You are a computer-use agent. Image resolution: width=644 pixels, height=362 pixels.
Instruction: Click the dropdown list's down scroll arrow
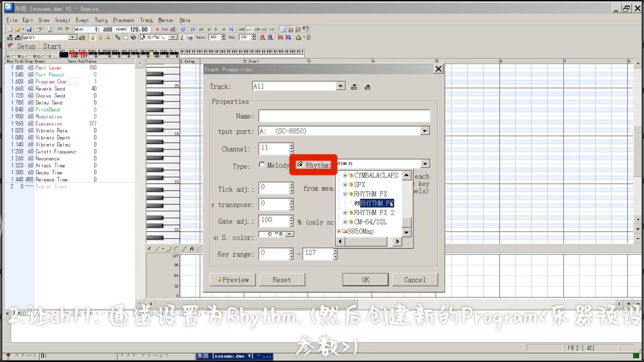[407, 233]
